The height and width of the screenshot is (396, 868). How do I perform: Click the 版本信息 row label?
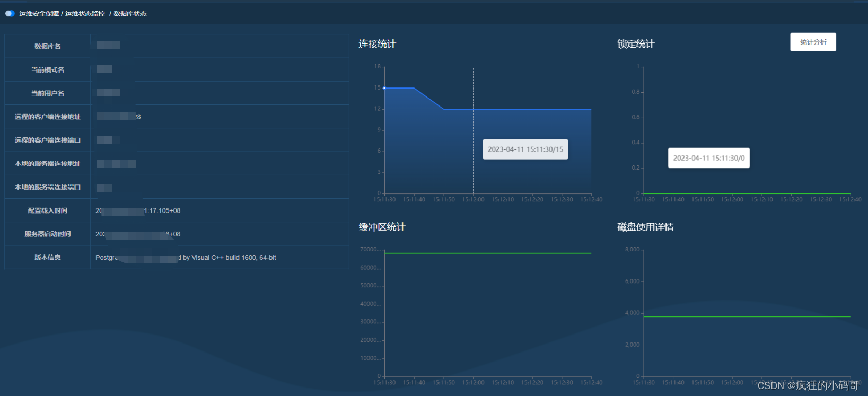click(48, 258)
